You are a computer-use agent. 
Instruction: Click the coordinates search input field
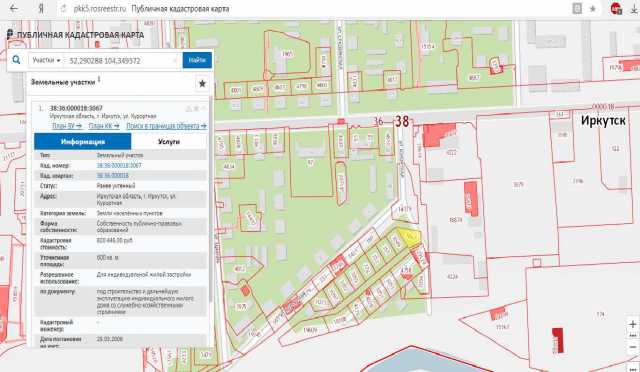point(122,60)
